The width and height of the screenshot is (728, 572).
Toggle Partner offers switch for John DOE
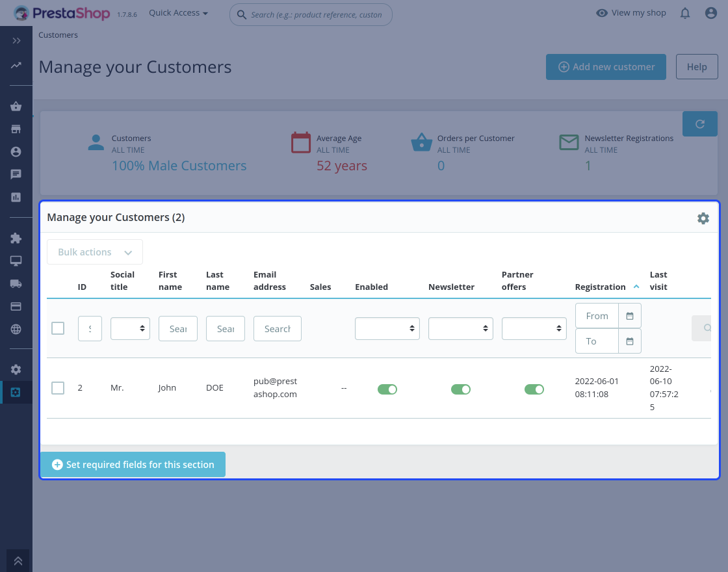534,389
